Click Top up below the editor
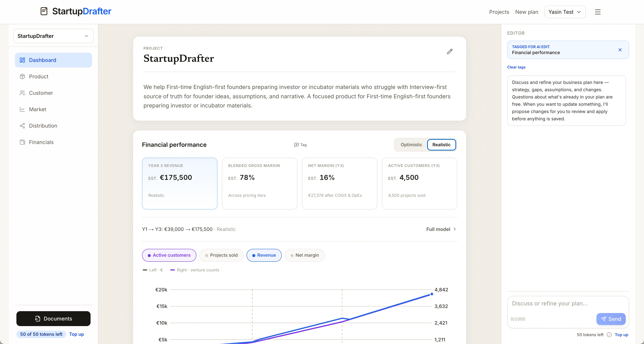 point(621,335)
